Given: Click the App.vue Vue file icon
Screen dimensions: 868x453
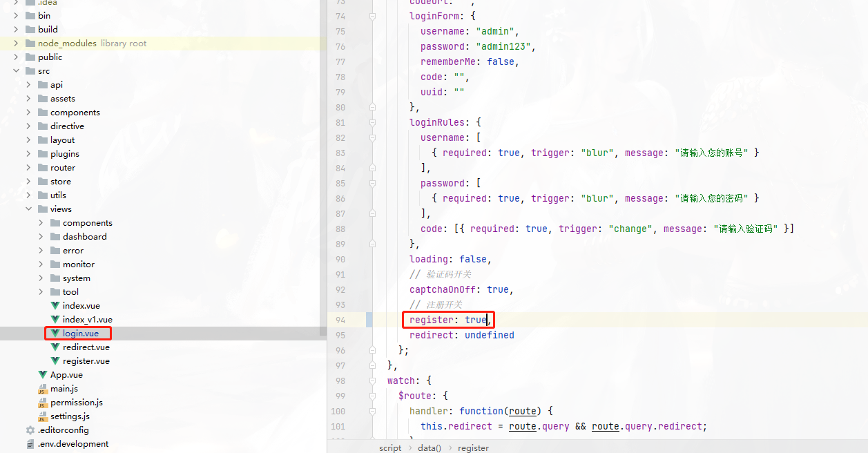Looking at the screenshot, I should click(x=43, y=375).
